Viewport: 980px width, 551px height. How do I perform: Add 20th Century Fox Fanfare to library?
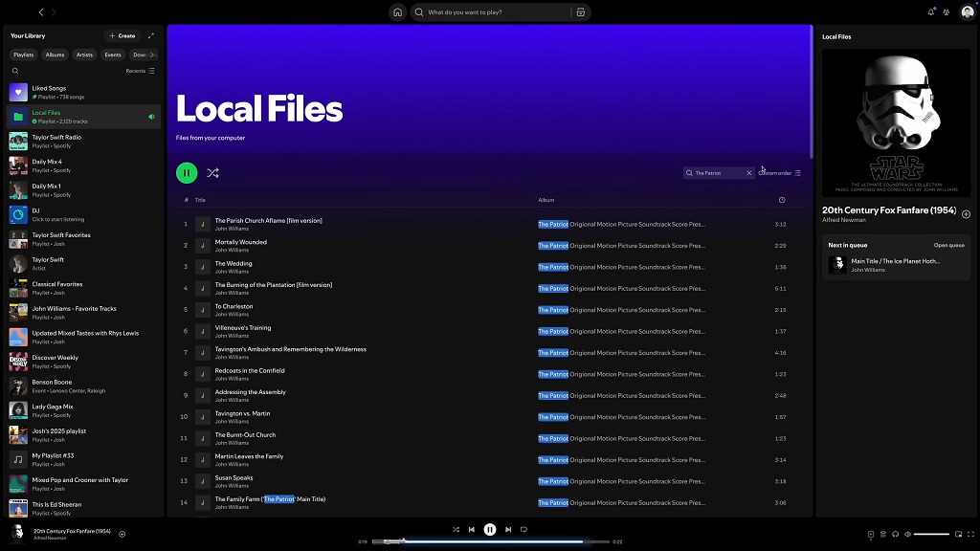(x=966, y=214)
